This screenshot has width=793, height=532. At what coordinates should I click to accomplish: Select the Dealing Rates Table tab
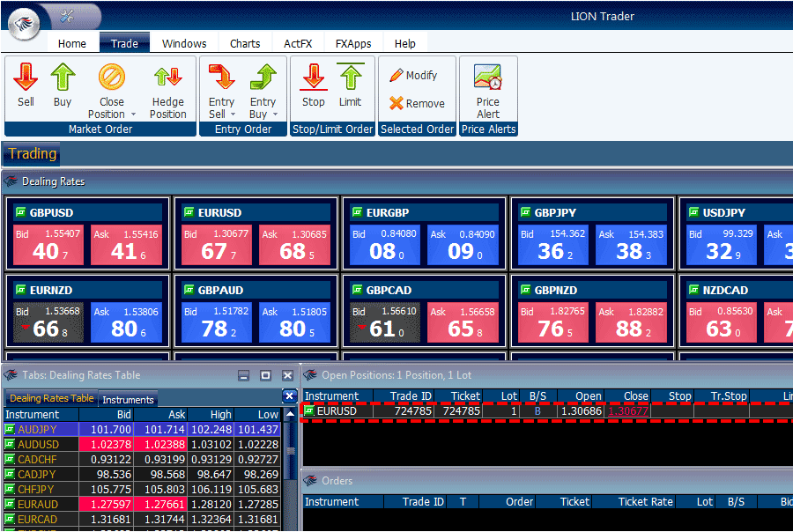click(x=52, y=398)
